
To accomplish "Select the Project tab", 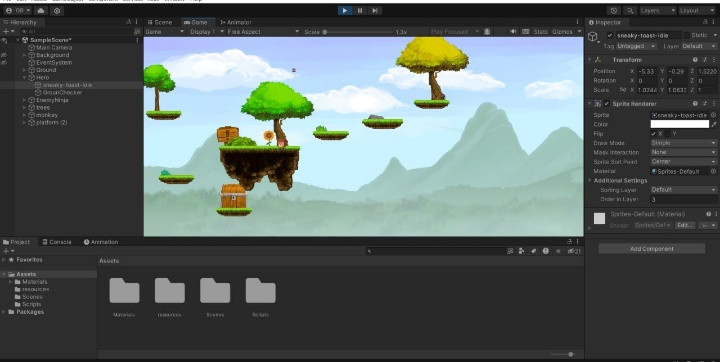I will point(17,242).
